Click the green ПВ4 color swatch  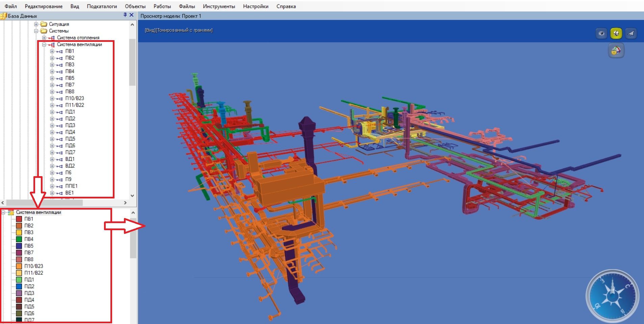coord(19,239)
